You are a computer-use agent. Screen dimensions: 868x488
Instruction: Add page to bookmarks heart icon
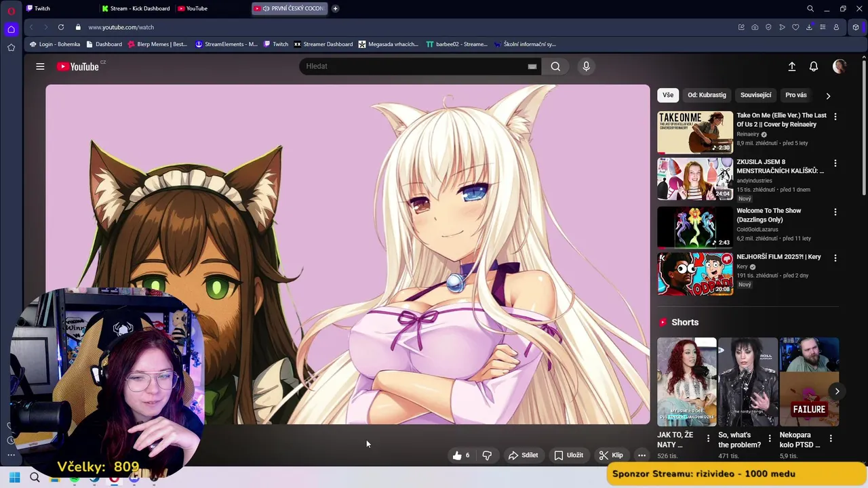coord(795,27)
